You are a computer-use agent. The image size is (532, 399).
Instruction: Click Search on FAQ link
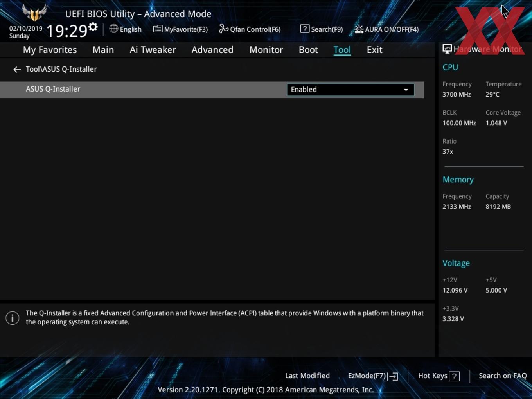click(503, 376)
